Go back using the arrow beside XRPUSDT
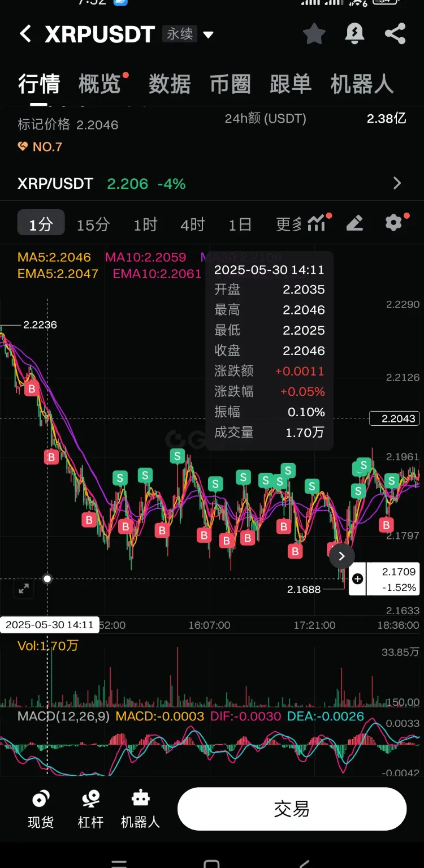 click(25, 34)
